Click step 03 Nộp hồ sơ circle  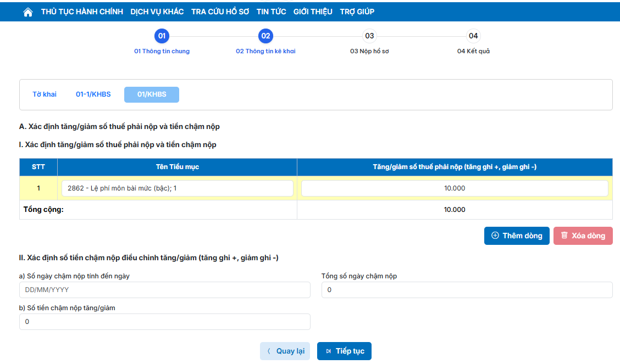(x=369, y=36)
